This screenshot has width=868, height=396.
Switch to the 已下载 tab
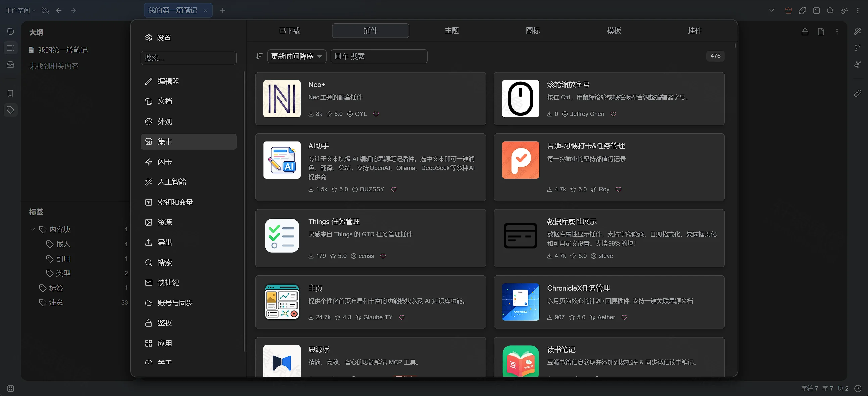click(x=289, y=30)
